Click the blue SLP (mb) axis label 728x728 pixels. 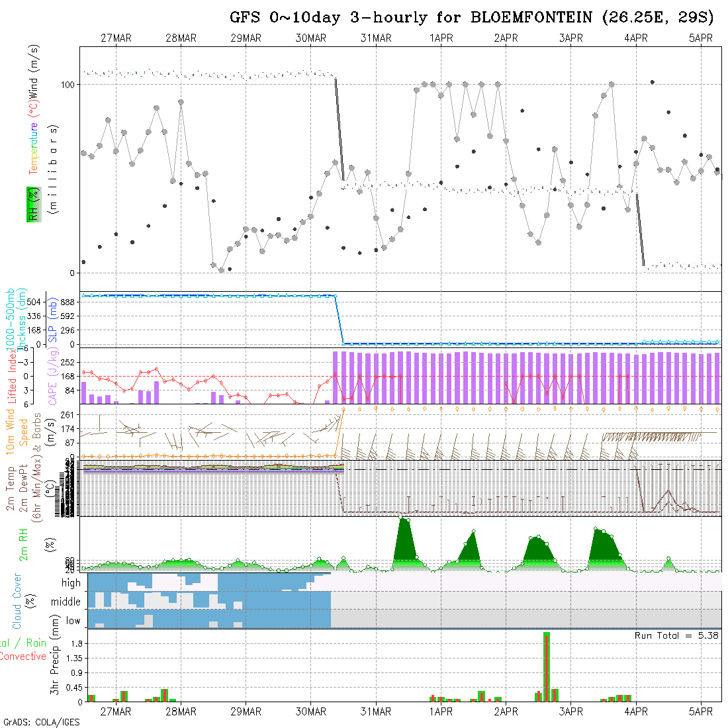coord(52,320)
